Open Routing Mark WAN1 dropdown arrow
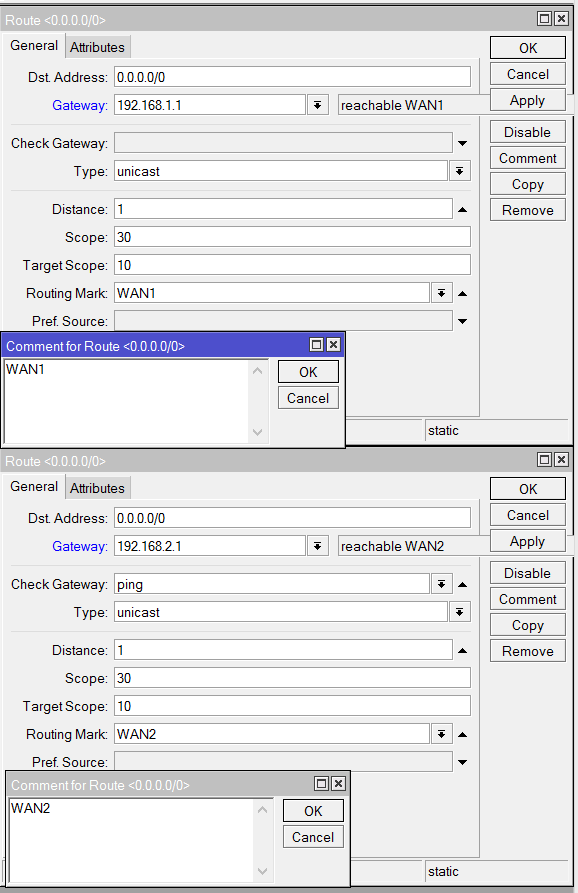 tap(441, 293)
